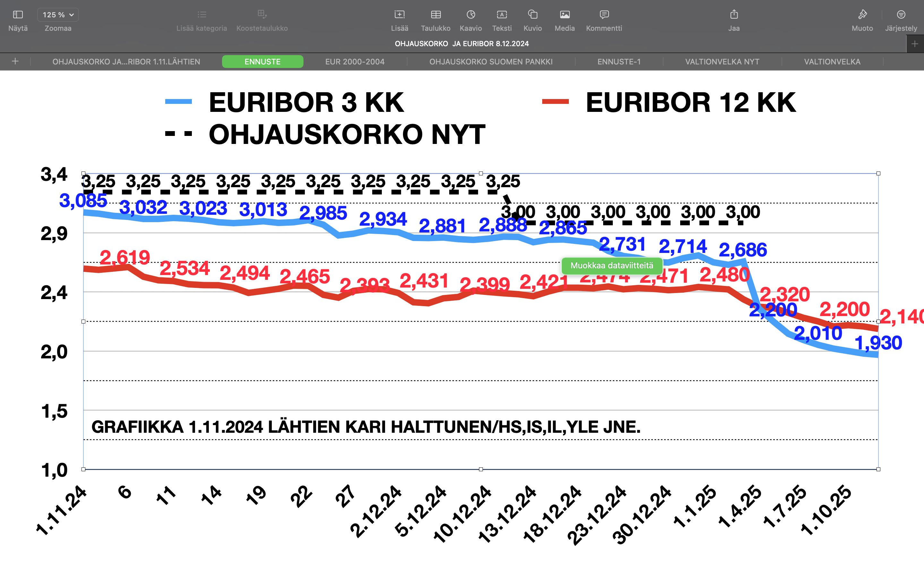The height and width of the screenshot is (577, 924).
Task: Insert a Teksti text box
Action: click(x=502, y=15)
